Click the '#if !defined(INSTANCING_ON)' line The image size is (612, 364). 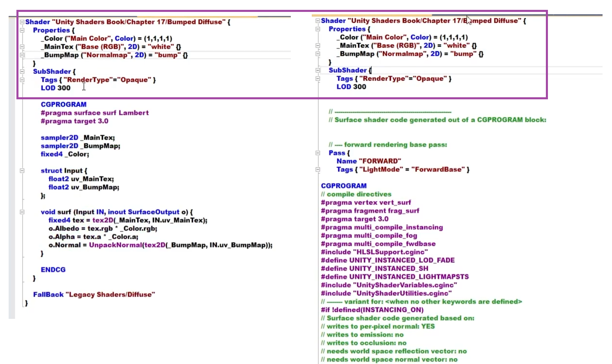pyautogui.click(x=372, y=310)
